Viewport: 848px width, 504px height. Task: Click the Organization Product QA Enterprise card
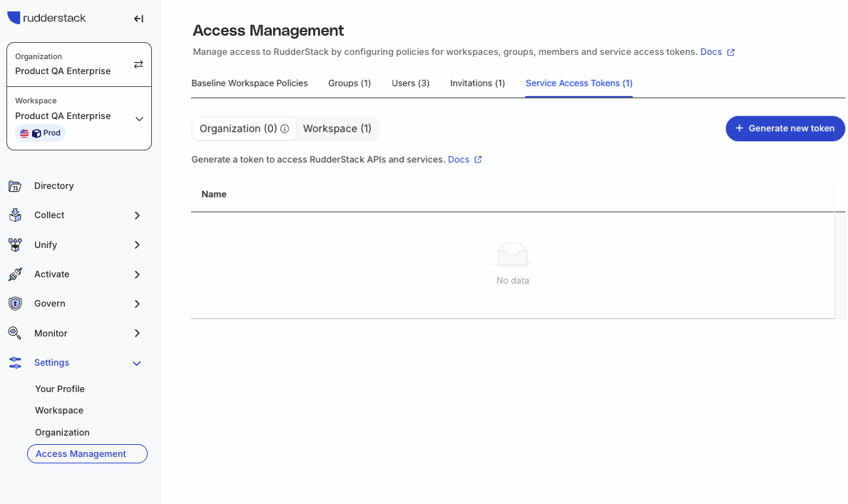coord(79,64)
